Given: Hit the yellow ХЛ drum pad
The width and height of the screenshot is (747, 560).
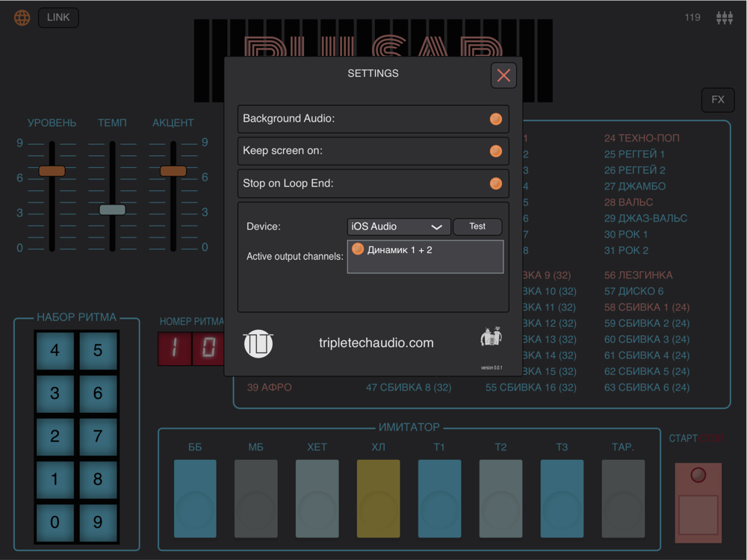Looking at the screenshot, I should pos(378,499).
